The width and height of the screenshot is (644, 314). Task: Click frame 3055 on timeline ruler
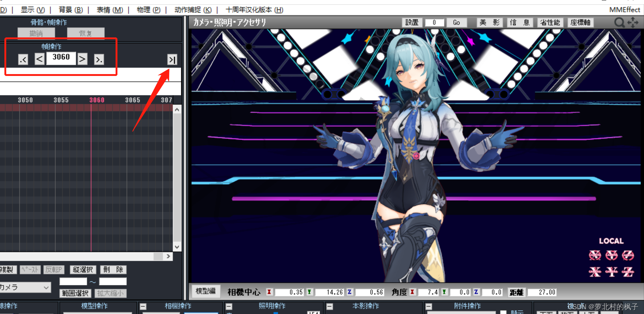click(61, 100)
